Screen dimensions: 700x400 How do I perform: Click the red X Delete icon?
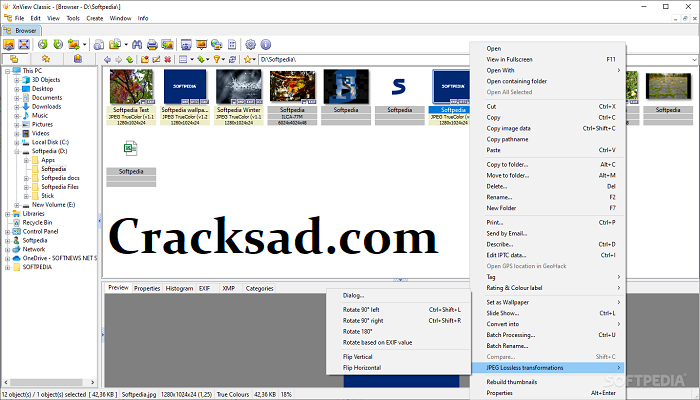[x=167, y=59]
